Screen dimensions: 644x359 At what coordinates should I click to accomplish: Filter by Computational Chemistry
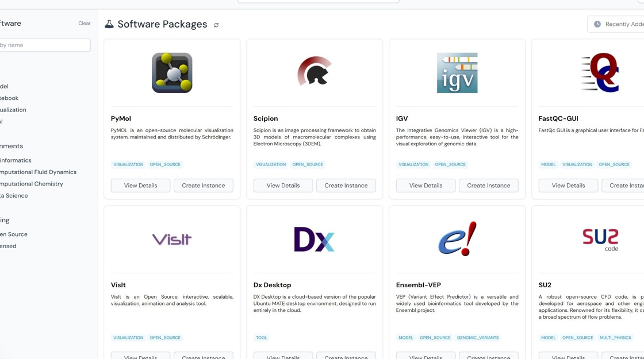31,184
